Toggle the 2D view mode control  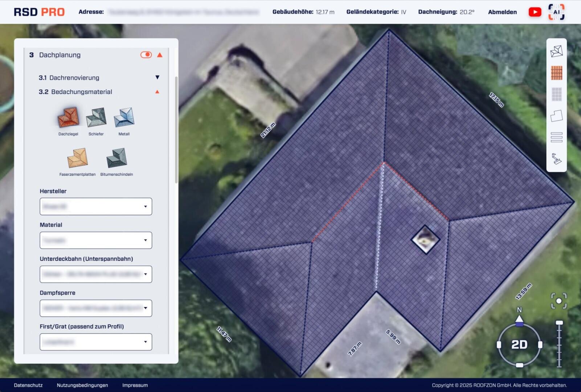[520, 344]
